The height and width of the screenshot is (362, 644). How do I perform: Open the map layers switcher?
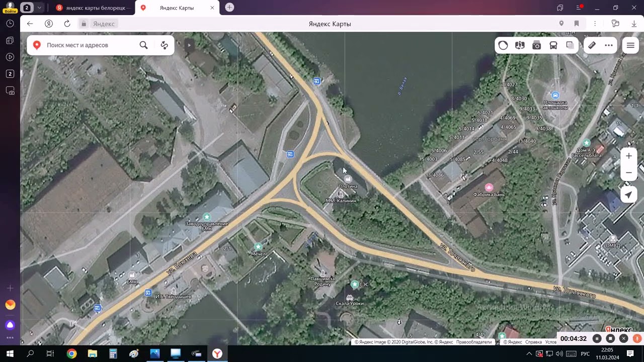570,45
